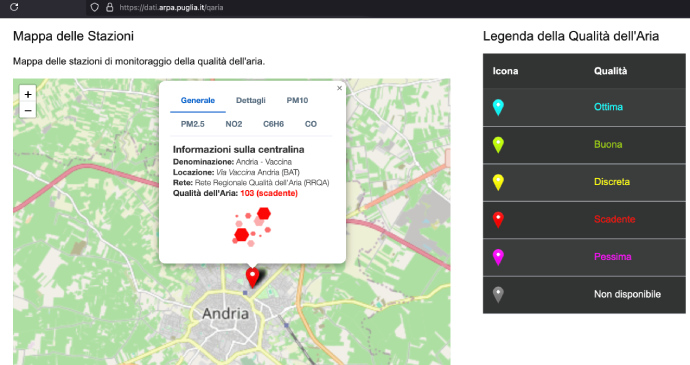Viewport: 690px width, 365px height.
Task: Click the cyan Ottima legend pin icon
Action: [498, 107]
